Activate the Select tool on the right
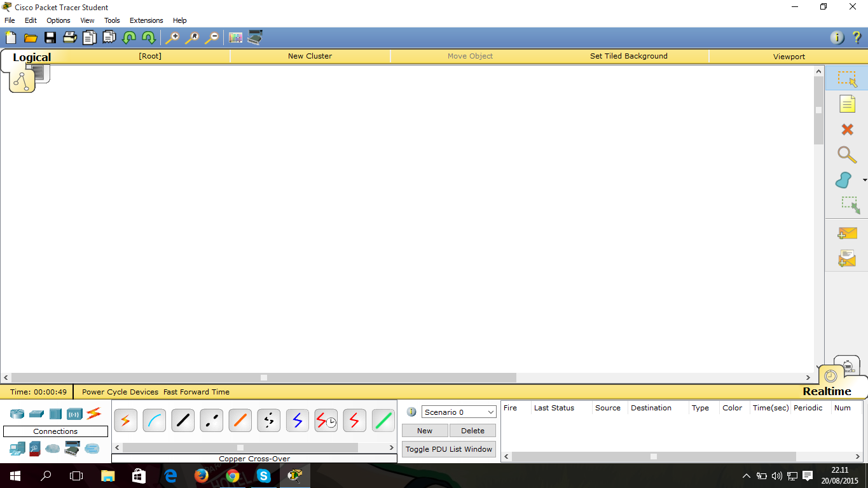 tap(847, 79)
